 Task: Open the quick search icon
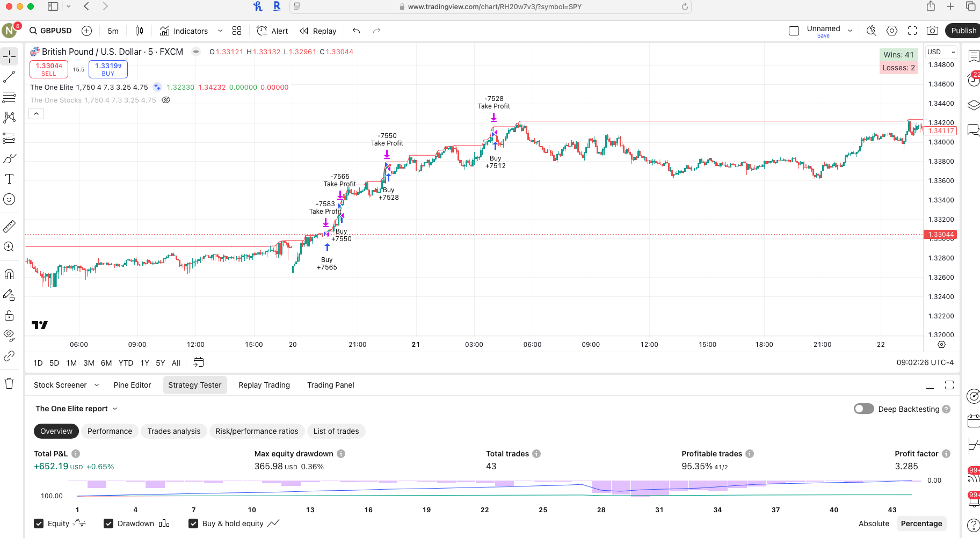pos(871,31)
